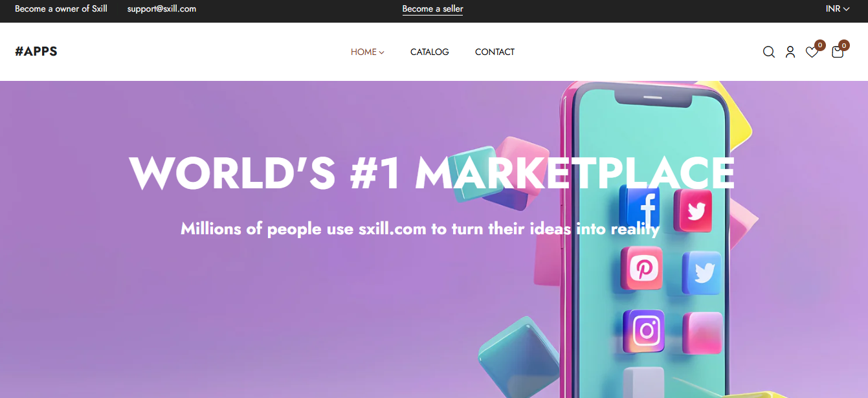Viewport: 868px width, 398px height.
Task: Click the support@sxill.com email link
Action: 162,9
